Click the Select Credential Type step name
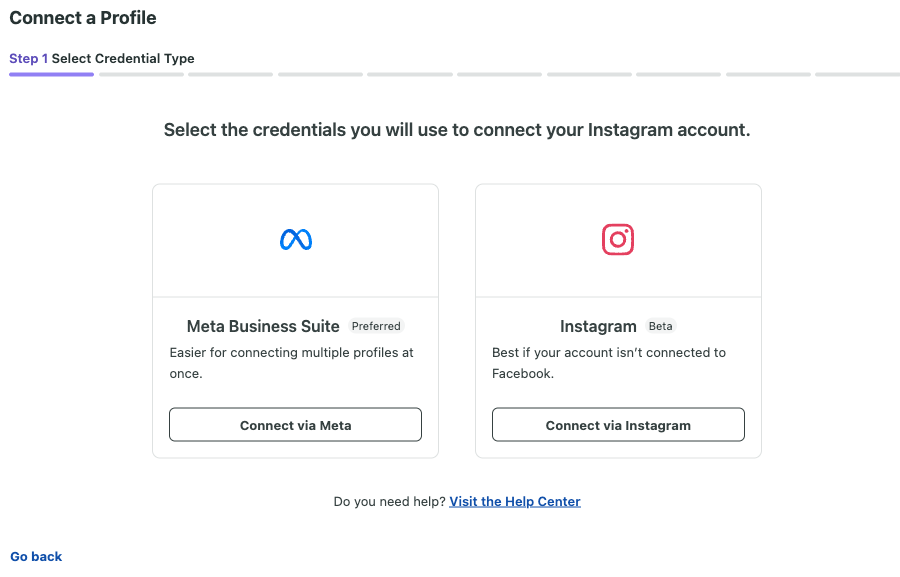The width and height of the screenshot is (900, 577). pos(123,59)
